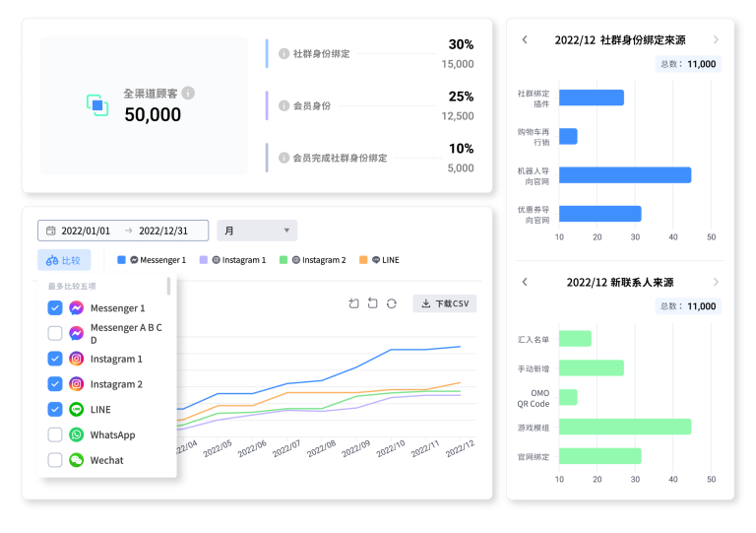Click the 社群绑定插件 blue bar
756x533 pixels.
click(x=592, y=98)
